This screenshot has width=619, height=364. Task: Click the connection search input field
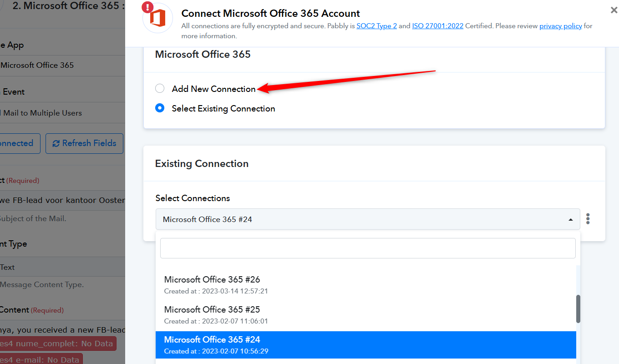(x=368, y=248)
